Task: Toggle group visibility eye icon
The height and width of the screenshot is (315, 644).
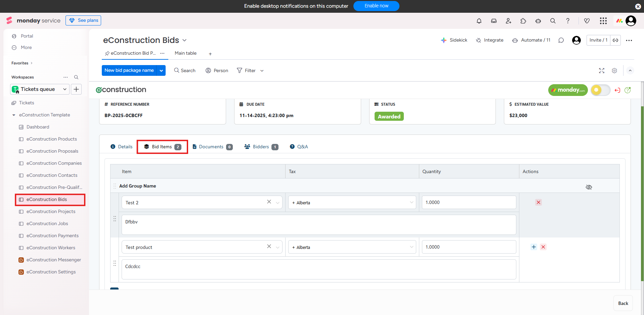Action: click(589, 187)
